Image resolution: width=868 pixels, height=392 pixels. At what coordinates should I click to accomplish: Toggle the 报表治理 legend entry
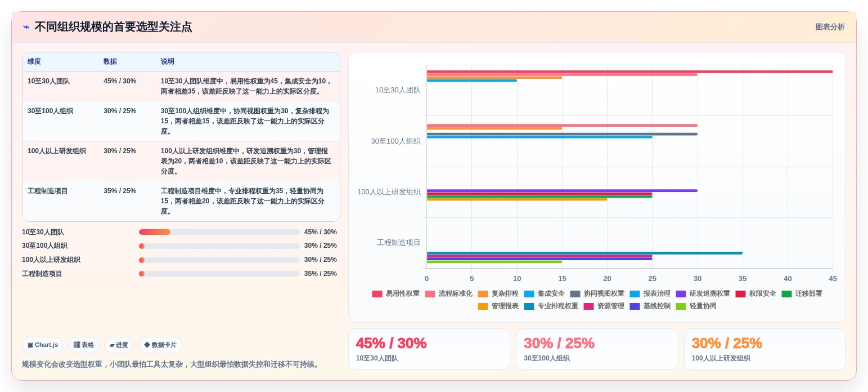[650, 294]
